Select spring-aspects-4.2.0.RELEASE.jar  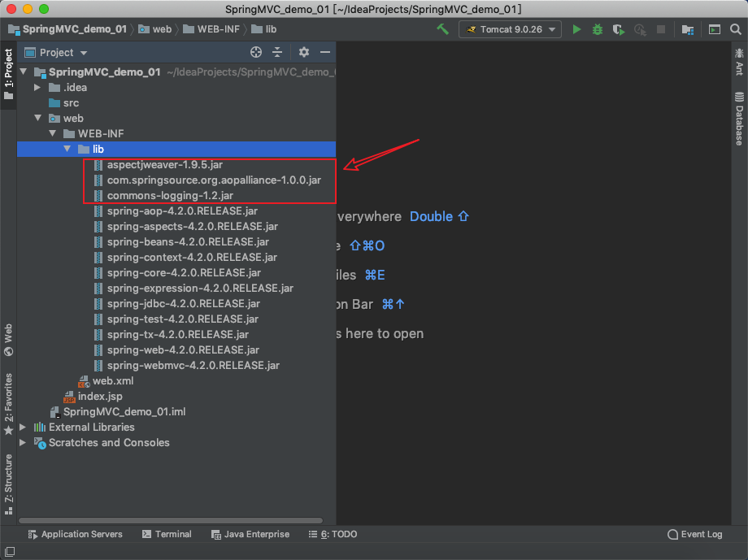[192, 226]
